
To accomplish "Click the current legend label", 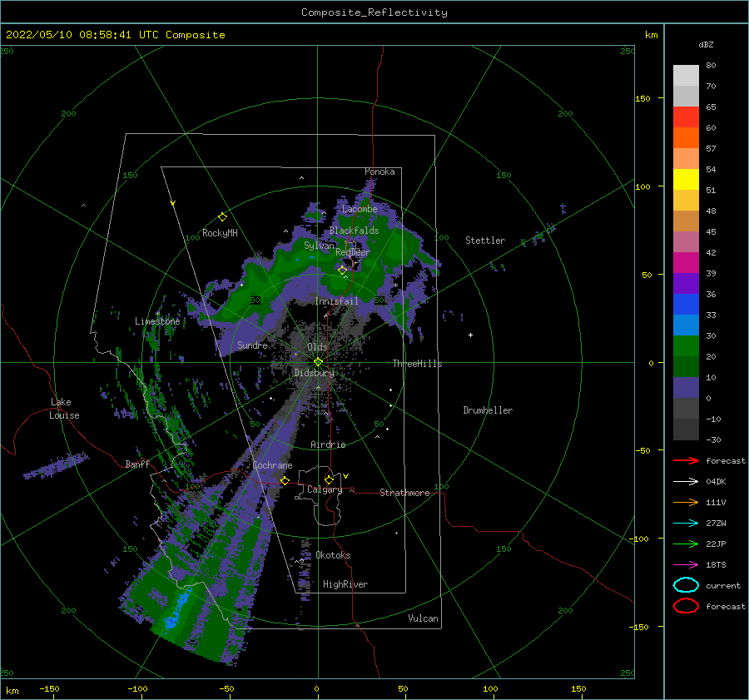I will pos(723,585).
